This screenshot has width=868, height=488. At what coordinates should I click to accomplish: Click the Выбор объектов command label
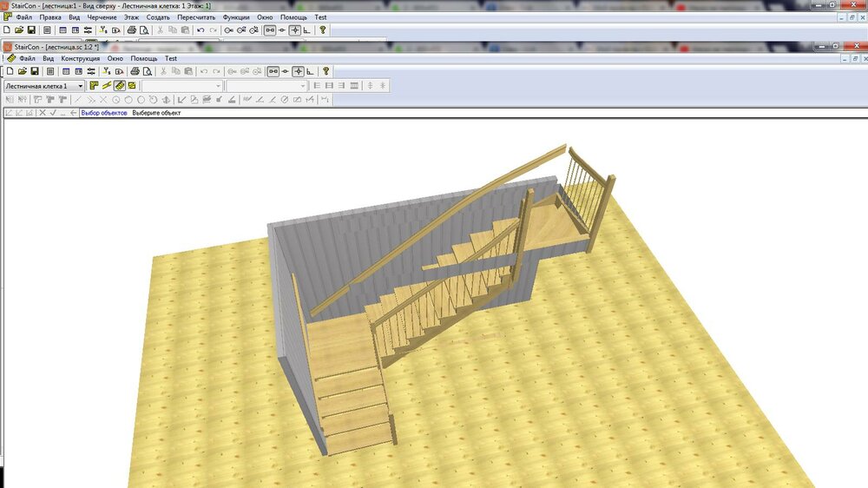click(x=104, y=112)
